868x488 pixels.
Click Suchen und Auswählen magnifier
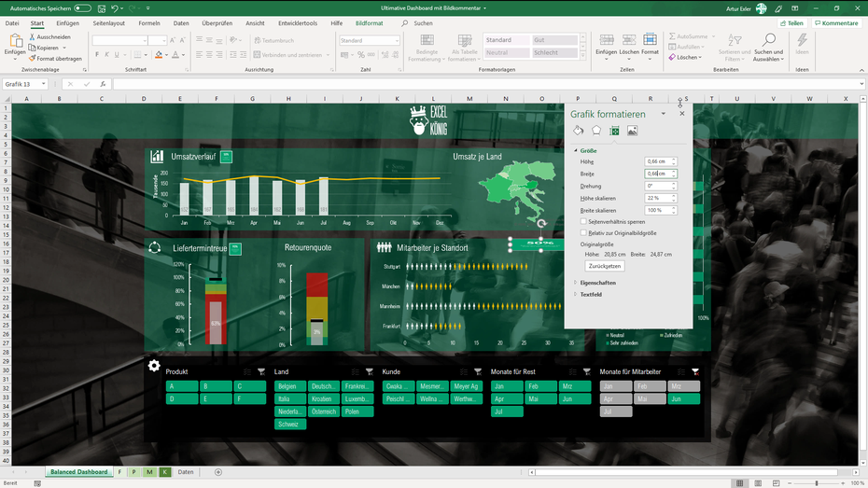(x=768, y=40)
